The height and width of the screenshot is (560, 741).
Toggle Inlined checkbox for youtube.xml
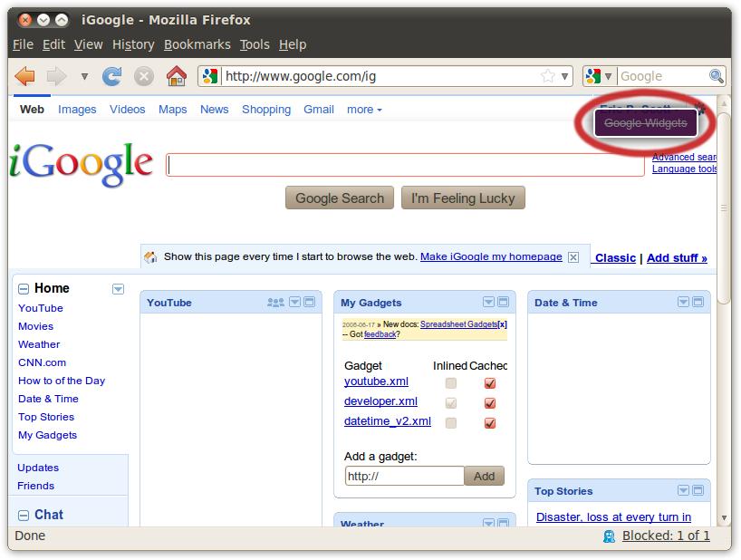tap(451, 382)
